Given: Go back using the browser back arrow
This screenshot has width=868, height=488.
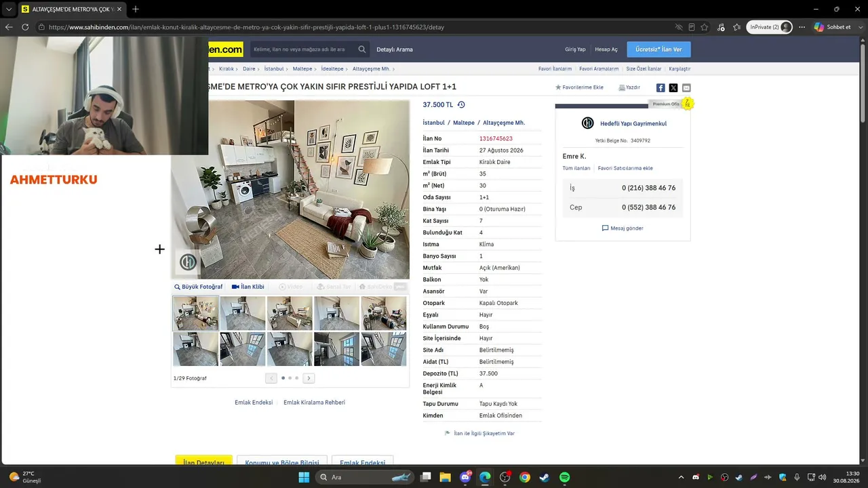Looking at the screenshot, I should 9,27.
